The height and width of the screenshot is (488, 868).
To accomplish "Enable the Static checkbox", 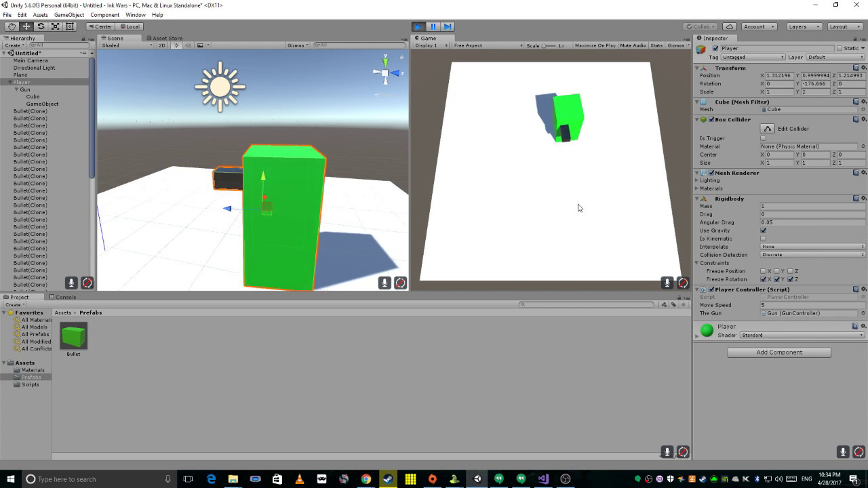I will click(840, 48).
